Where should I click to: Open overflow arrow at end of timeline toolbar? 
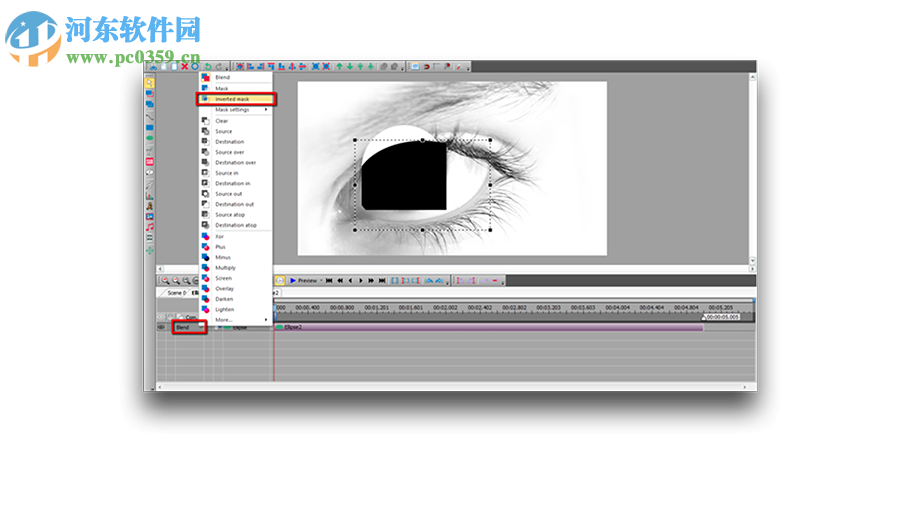503,282
